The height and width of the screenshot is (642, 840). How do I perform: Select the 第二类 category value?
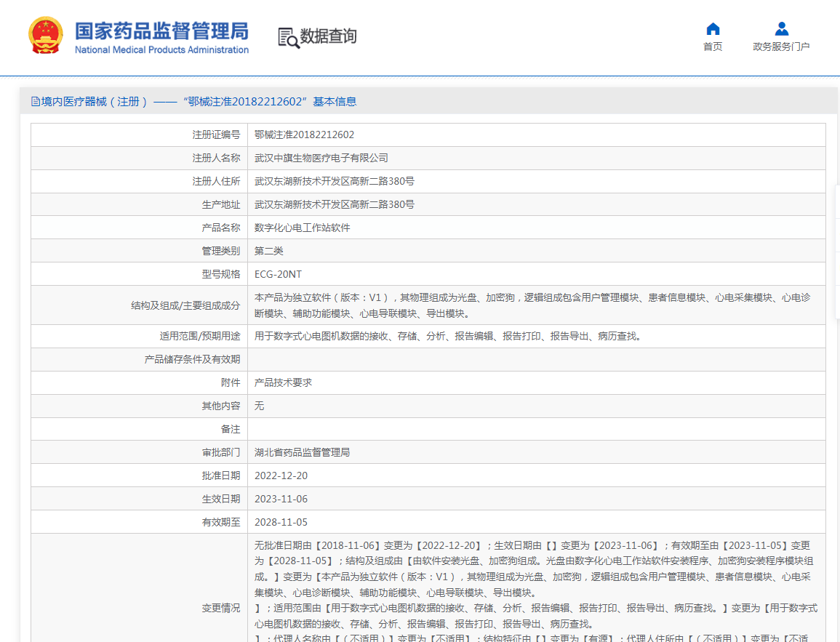(x=268, y=251)
